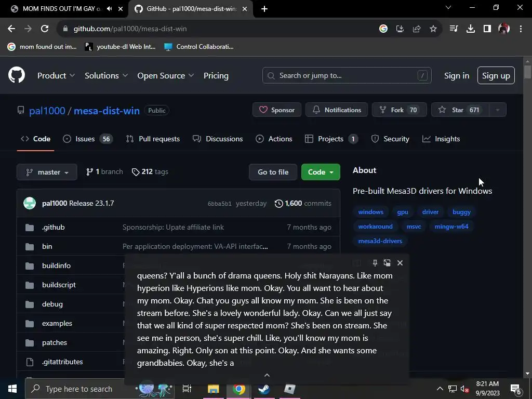Open the Pricing page
The width and height of the screenshot is (532, 399).
click(216, 76)
